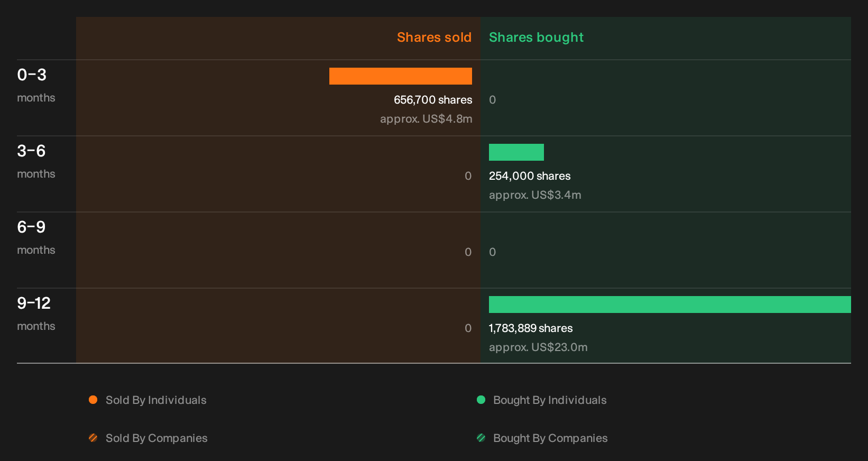Viewport: 868px width, 461px height.
Task: Select the green 9-12 months shares bought bar
Action: tap(670, 305)
